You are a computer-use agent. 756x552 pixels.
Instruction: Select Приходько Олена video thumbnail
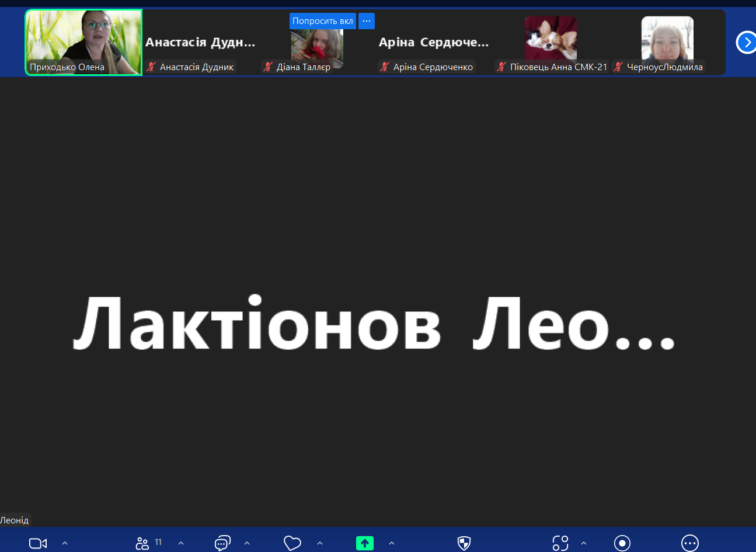(83, 42)
